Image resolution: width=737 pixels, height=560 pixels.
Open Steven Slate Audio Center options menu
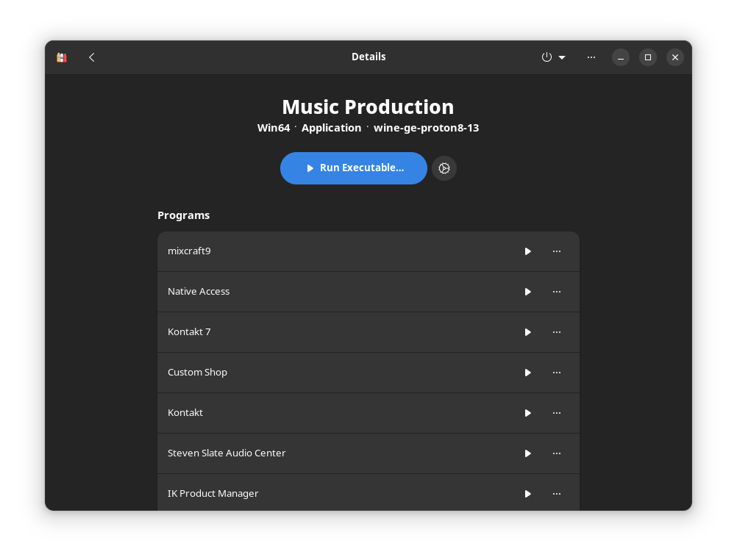tap(557, 453)
